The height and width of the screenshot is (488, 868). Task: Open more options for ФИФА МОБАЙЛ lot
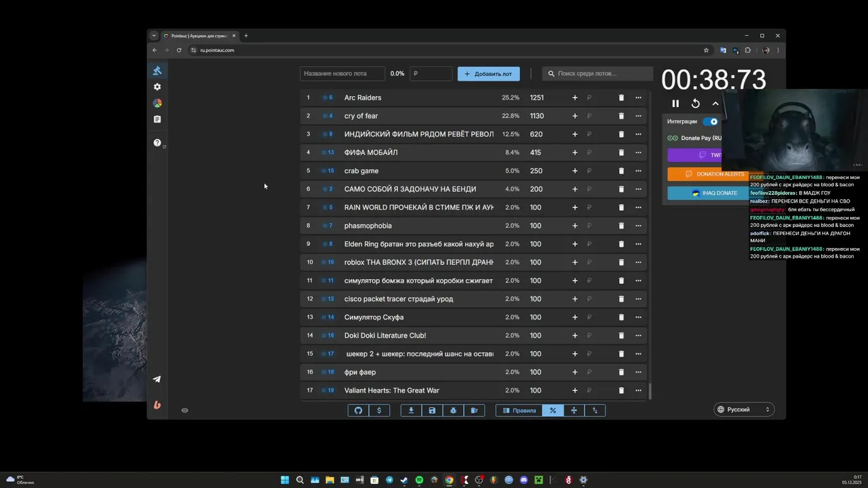(x=638, y=152)
